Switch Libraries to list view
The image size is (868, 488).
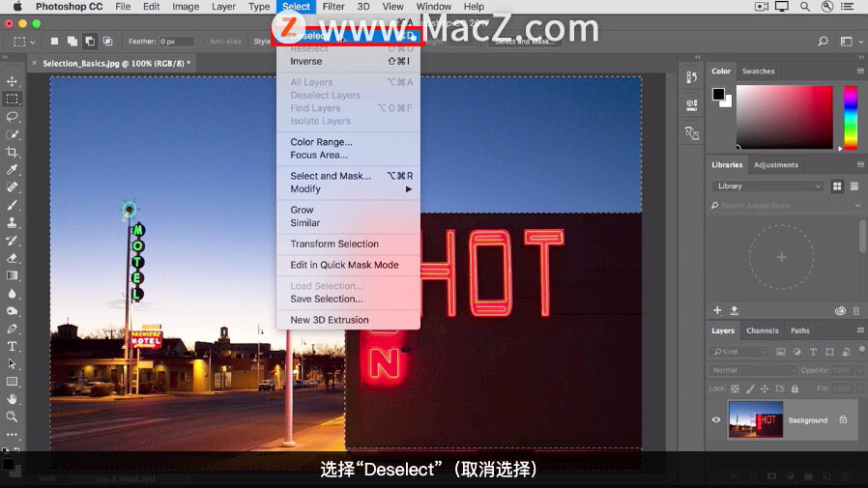pyautogui.click(x=854, y=187)
